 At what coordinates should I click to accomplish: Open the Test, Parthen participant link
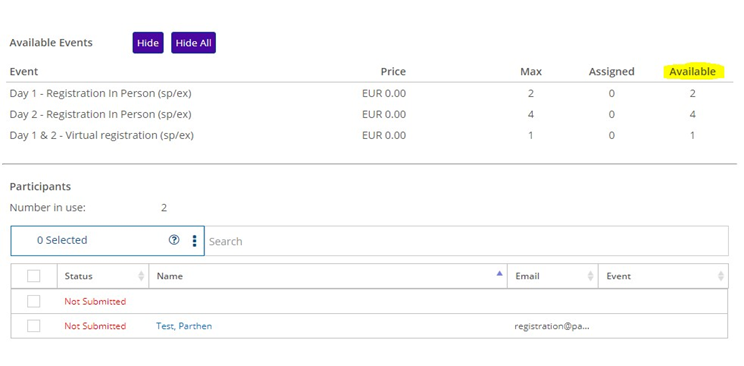[x=184, y=326]
